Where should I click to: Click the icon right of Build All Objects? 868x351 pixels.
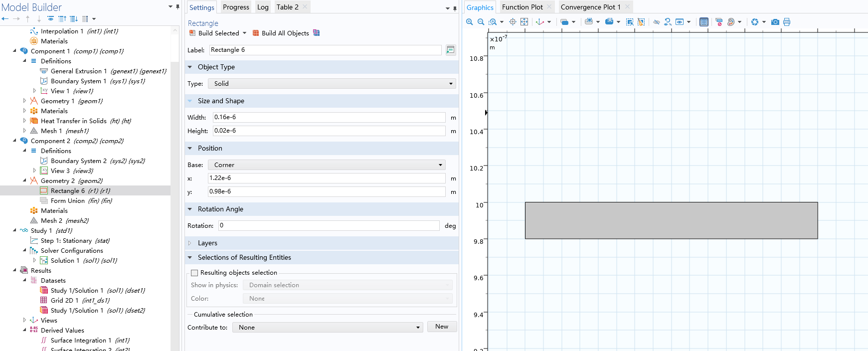[x=316, y=33]
